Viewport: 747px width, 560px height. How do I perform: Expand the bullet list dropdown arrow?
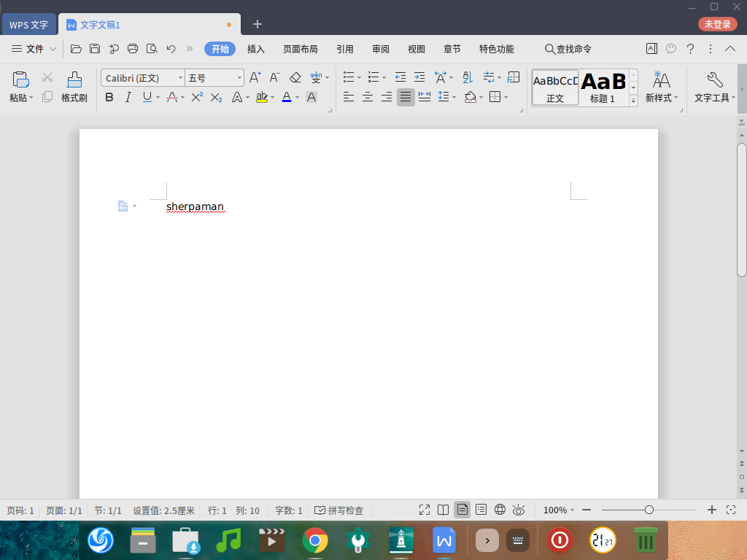tap(359, 77)
